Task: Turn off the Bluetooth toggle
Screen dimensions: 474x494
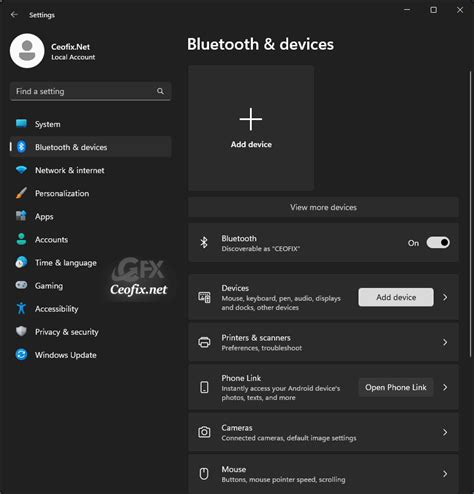Action: click(438, 243)
